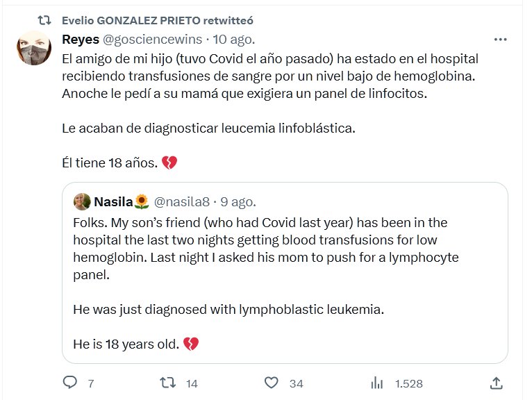Viewport: 532px width, 400px height.
Task: Open the 9 ago. quoted tweet timestamp
Action: tap(238, 202)
